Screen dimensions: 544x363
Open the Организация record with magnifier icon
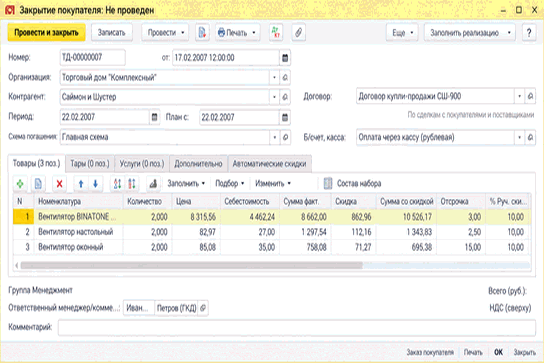(285, 77)
